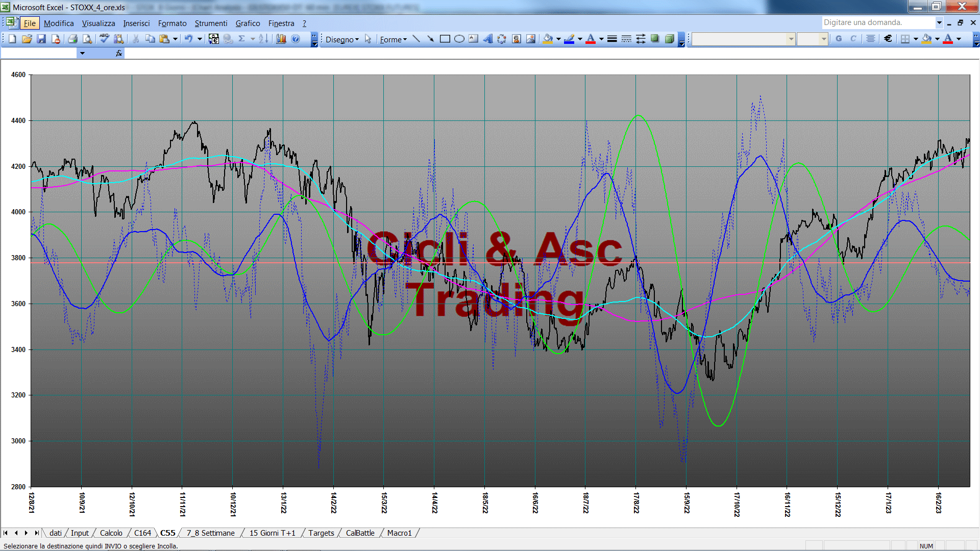Open Arrow Style options
Viewport: 980px width, 551px height.
pos(641,39)
